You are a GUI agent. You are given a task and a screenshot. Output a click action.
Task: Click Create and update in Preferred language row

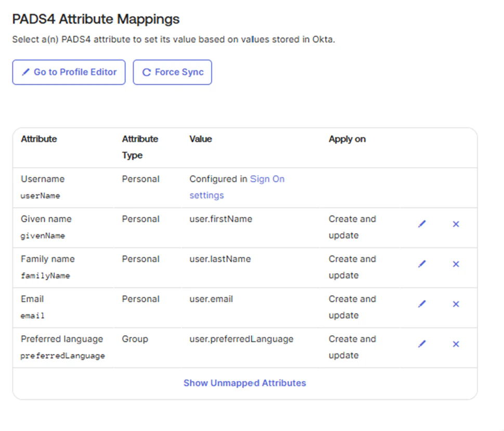(352, 347)
